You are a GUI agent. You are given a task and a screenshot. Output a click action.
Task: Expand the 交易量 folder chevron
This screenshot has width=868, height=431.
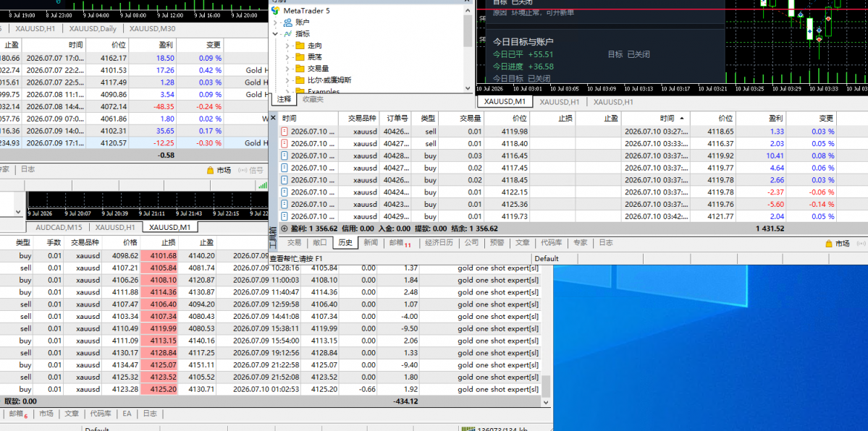287,69
